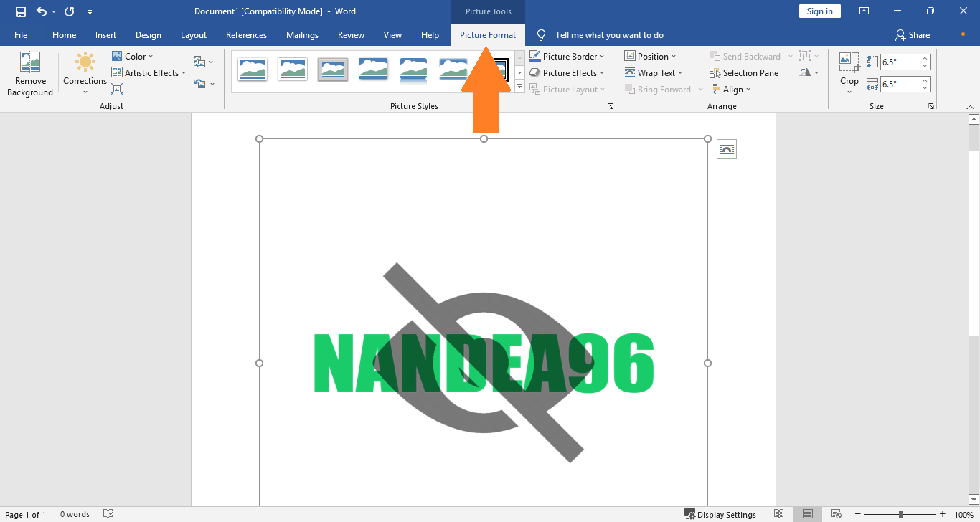
Task: Open Align dropdown
Action: pos(730,89)
